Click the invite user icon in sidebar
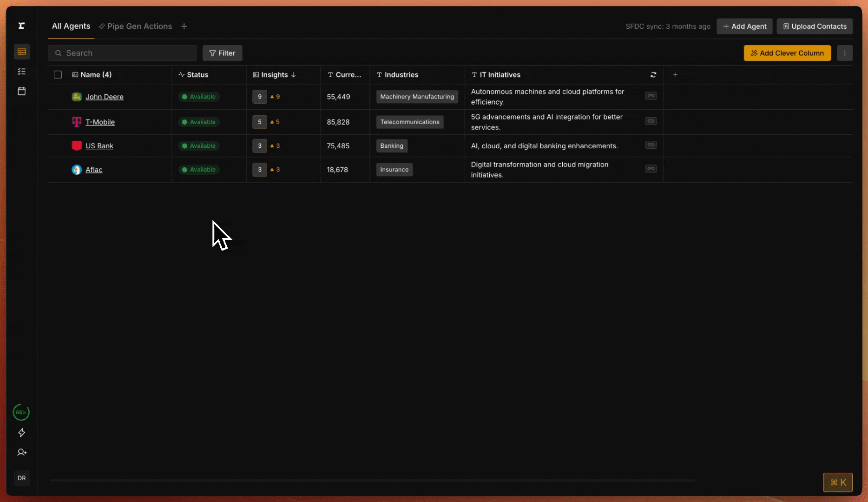The width and height of the screenshot is (868, 502). click(21, 452)
